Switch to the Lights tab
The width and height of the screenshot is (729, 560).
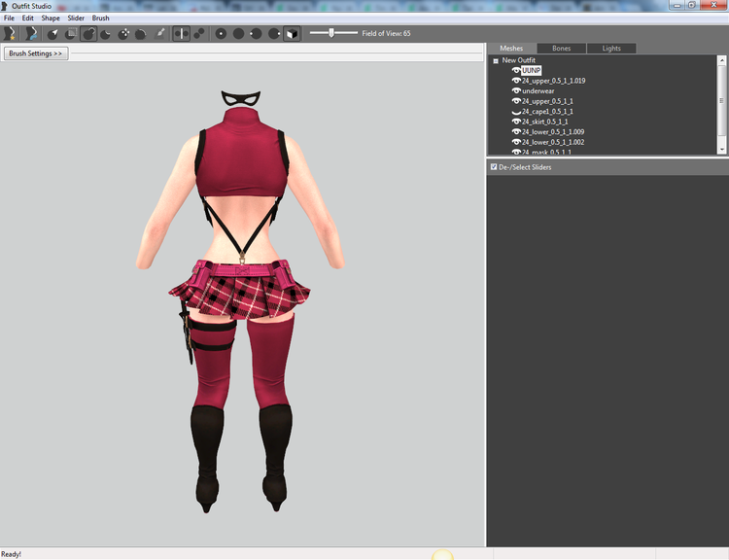click(611, 49)
